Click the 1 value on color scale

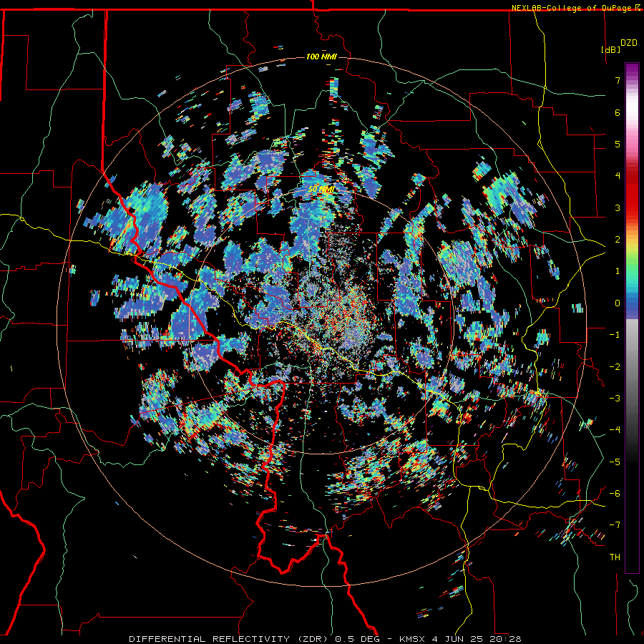point(618,271)
